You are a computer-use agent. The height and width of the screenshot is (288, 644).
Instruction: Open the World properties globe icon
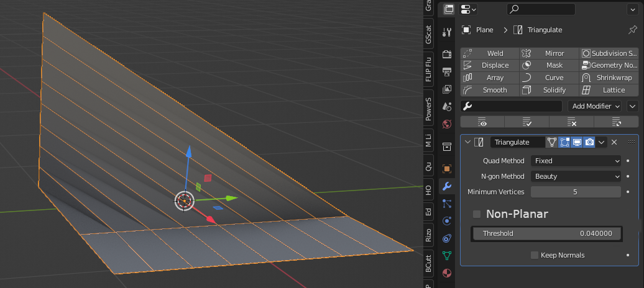pos(447,124)
